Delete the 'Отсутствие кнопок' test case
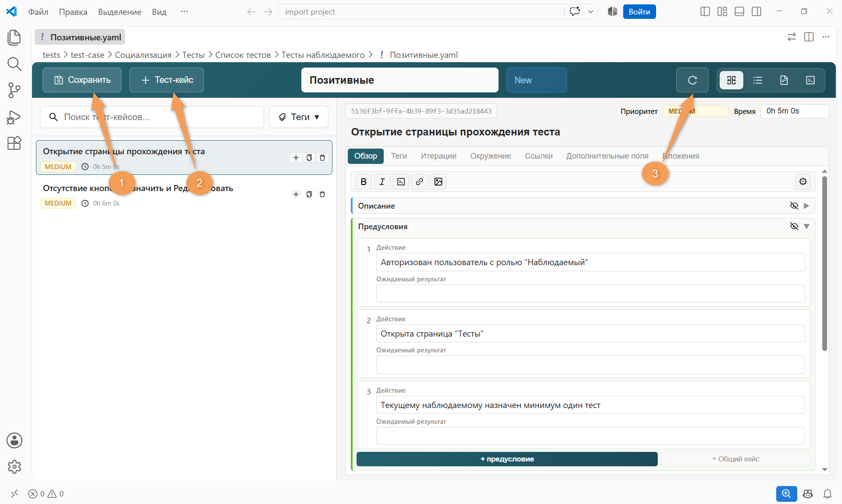842x504 pixels. [x=322, y=194]
